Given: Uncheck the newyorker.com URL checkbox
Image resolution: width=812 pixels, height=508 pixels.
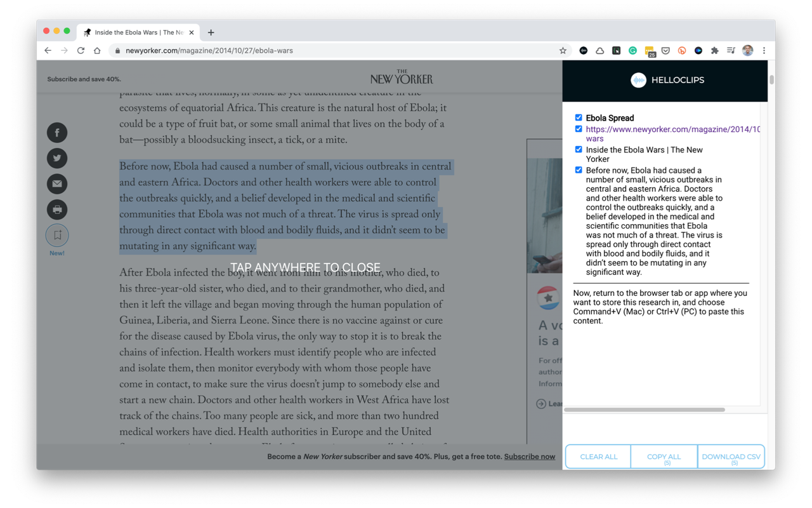Looking at the screenshot, I should click(579, 129).
